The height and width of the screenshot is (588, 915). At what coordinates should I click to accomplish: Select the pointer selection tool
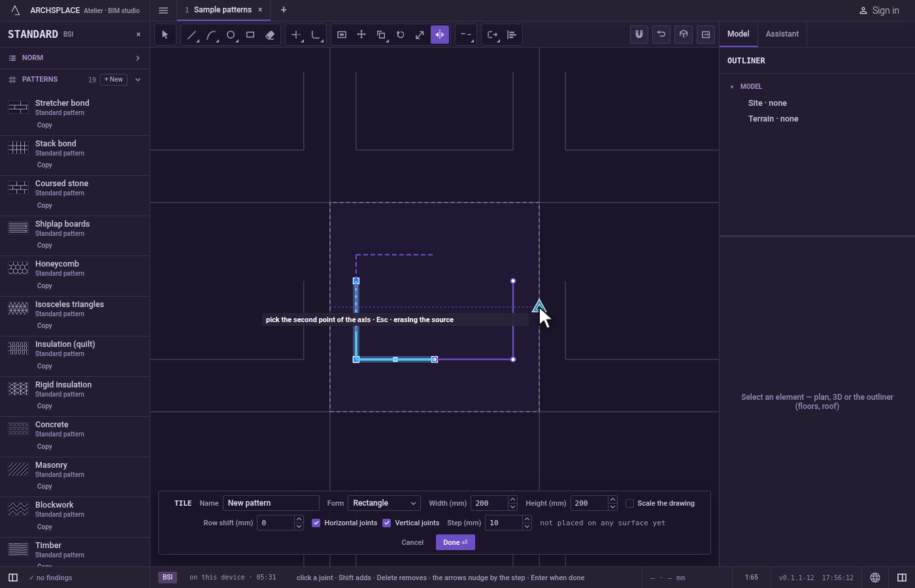coord(165,35)
